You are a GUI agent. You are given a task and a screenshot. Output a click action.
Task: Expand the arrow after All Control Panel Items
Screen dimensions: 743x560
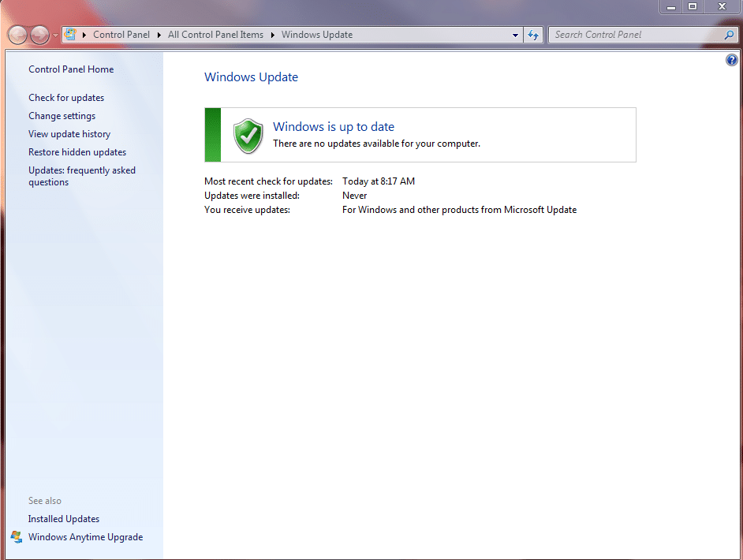pyautogui.click(x=273, y=35)
